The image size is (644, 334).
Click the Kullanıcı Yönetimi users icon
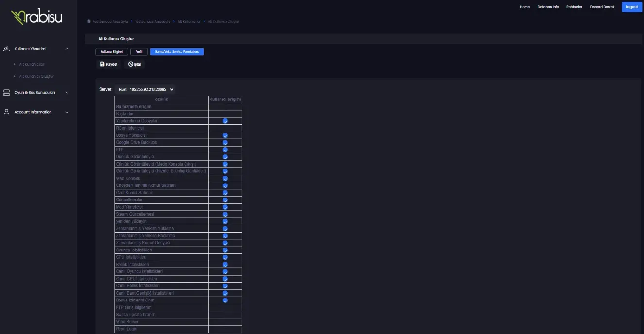(x=6, y=49)
